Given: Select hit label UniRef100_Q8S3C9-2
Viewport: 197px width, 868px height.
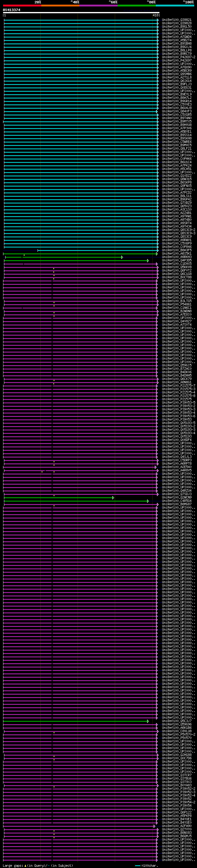Looking at the screenshot, I should pos(179,230).
